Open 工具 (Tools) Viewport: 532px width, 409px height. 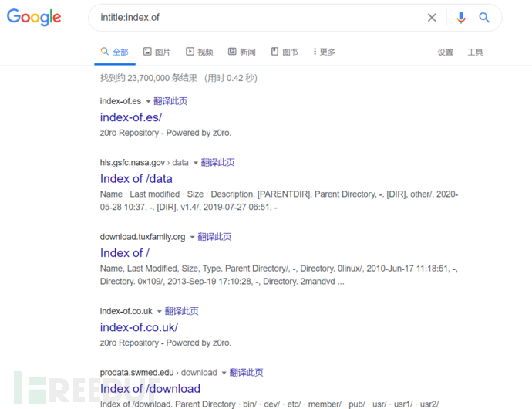475,52
